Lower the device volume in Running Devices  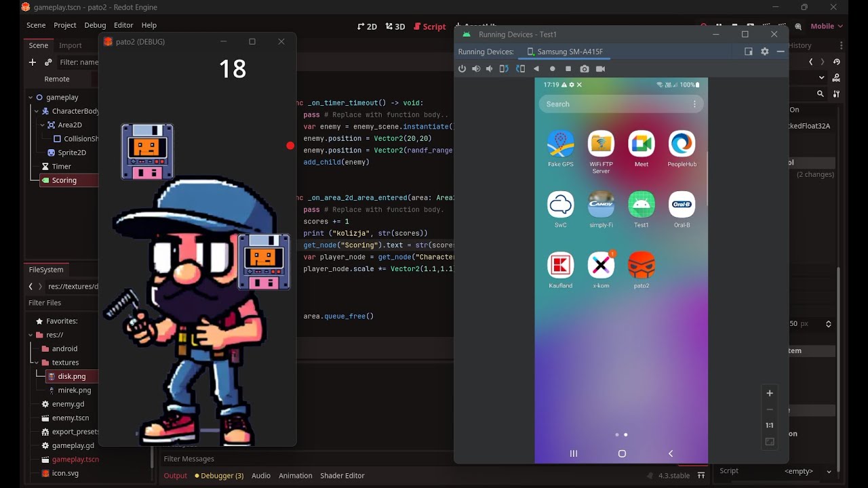pyautogui.click(x=490, y=68)
